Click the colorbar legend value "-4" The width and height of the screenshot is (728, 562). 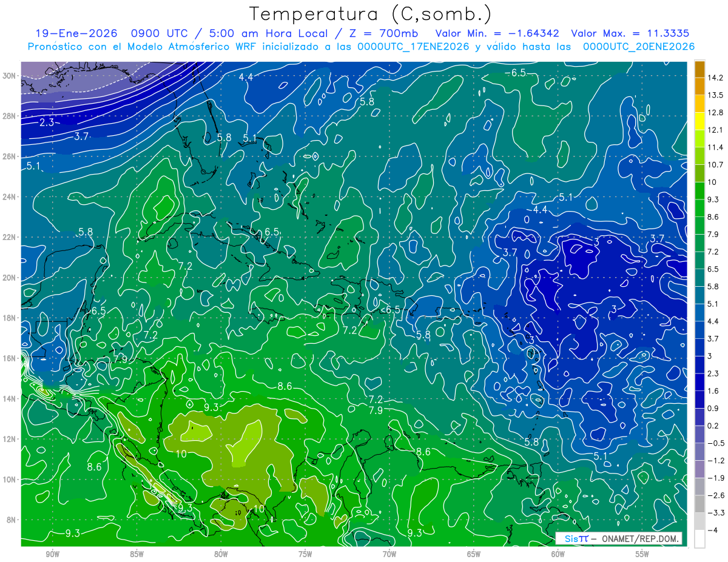712,530
